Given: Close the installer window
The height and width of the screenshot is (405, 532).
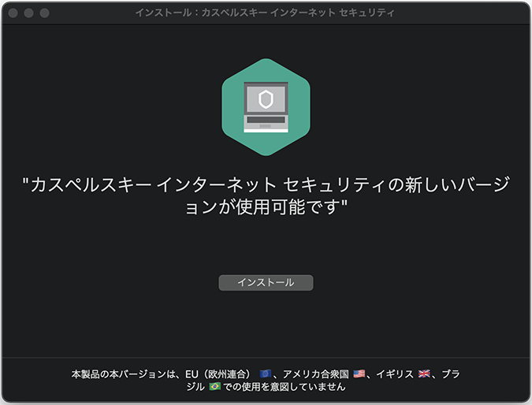Looking at the screenshot, I should coord(13,13).
